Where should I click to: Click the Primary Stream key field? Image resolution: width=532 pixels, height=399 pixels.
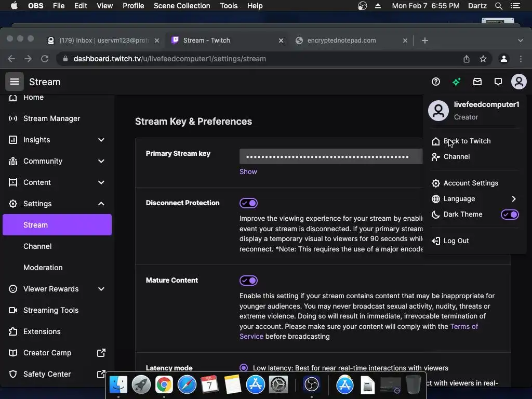pos(331,157)
